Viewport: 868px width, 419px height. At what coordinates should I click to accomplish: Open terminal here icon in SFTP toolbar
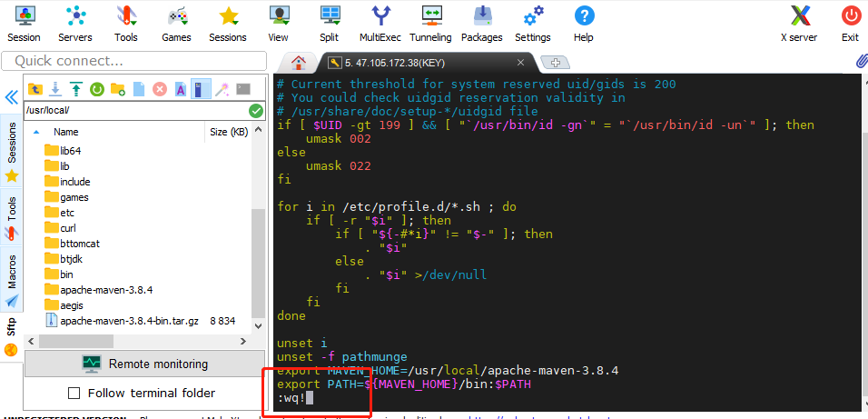pyautogui.click(x=243, y=89)
